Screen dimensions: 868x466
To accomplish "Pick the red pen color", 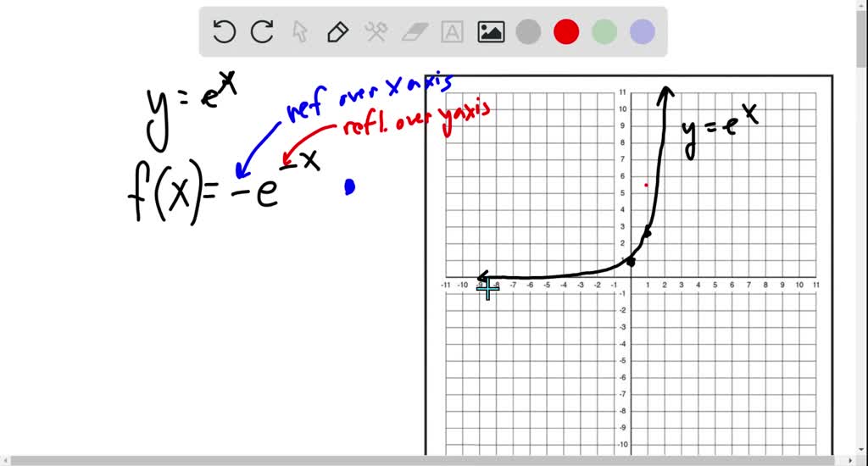I will coord(566,31).
